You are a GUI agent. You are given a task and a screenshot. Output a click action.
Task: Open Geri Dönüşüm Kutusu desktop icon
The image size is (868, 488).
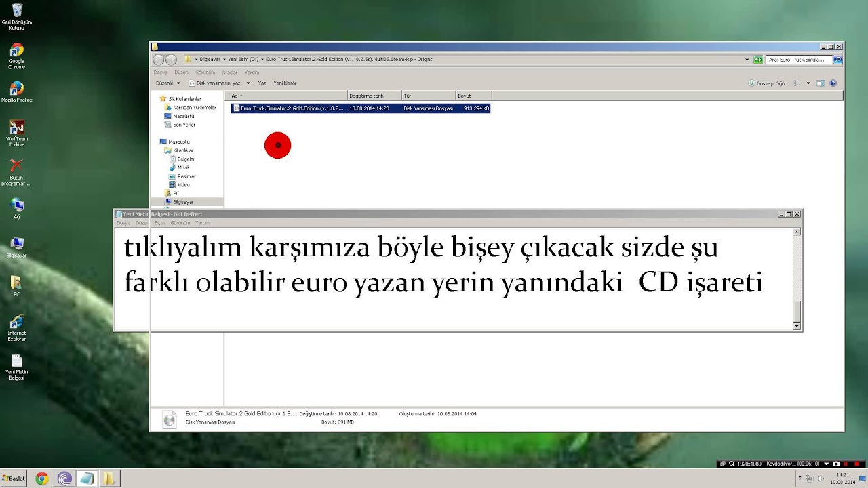coord(17,17)
